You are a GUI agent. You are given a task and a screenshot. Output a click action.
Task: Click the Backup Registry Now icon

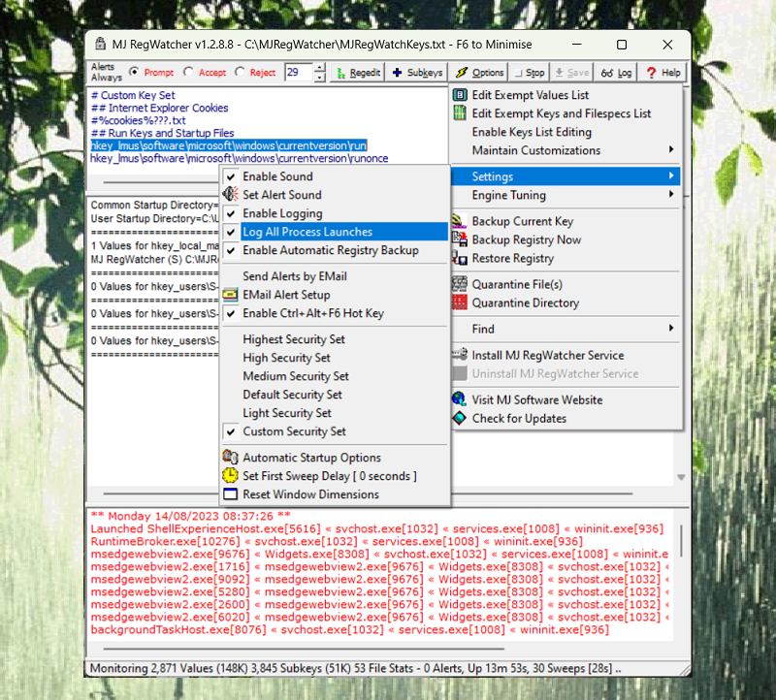[x=460, y=239]
